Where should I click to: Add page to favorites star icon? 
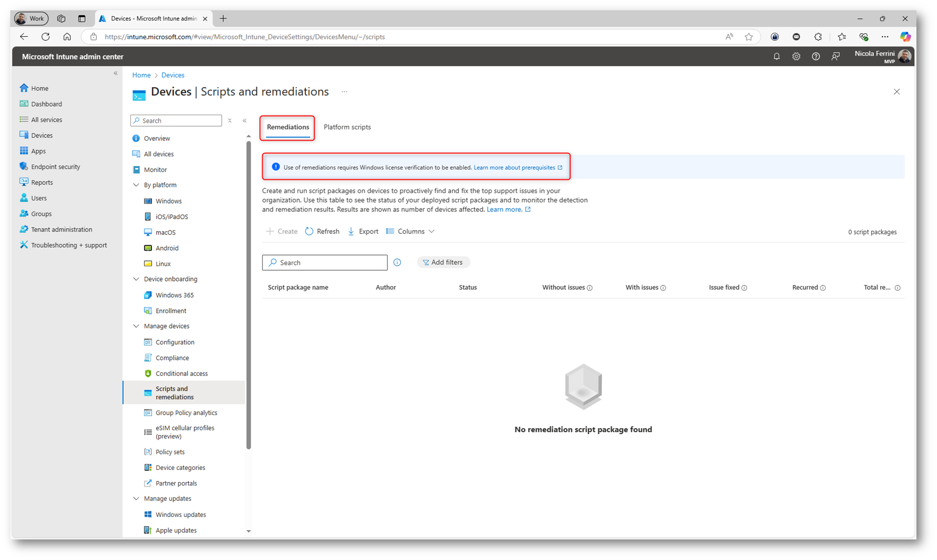tap(748, 37)
